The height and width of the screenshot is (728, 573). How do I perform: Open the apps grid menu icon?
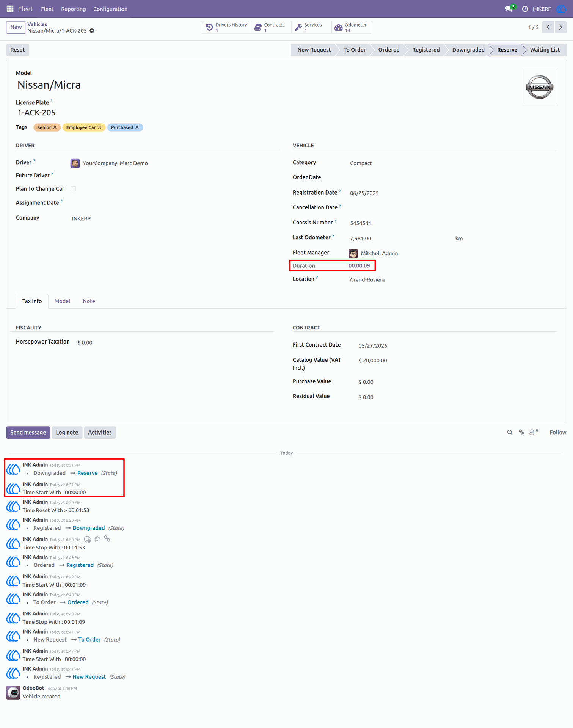(x=10, y=9)
